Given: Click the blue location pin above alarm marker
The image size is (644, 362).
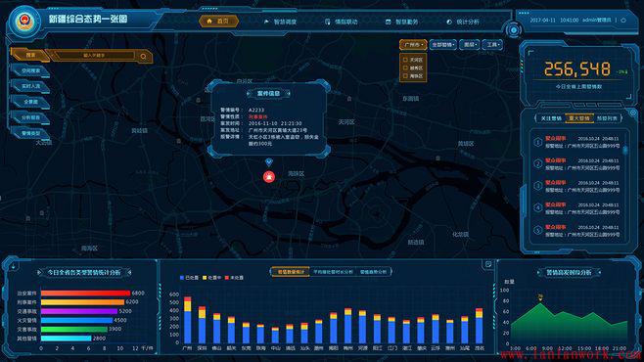Looking at the screenshot, I should 268,162.
